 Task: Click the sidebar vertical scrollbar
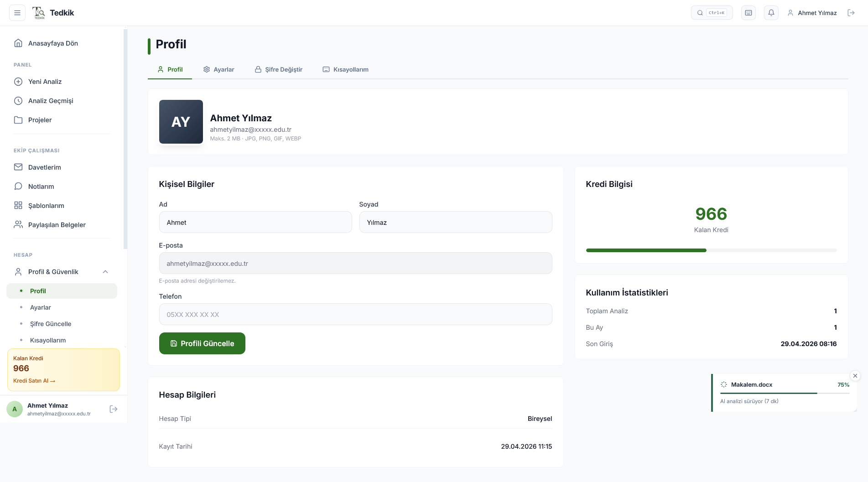pos(125,139)
